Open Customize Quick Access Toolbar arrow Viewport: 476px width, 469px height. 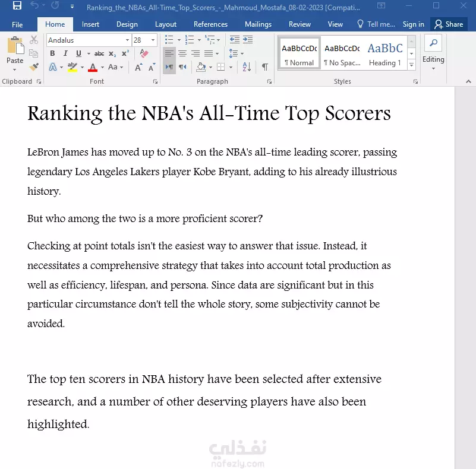pyautogui.click(x=72, y=6)
